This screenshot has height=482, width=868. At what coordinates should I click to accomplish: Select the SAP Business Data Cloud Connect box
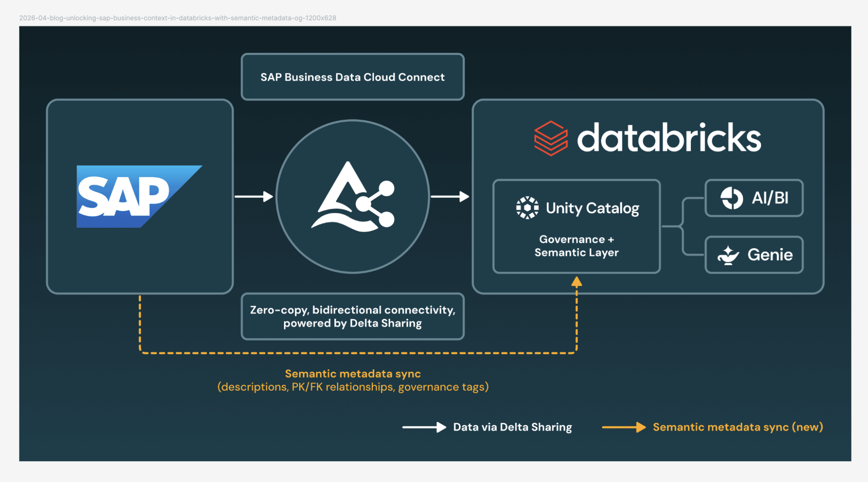click(353, 77)
